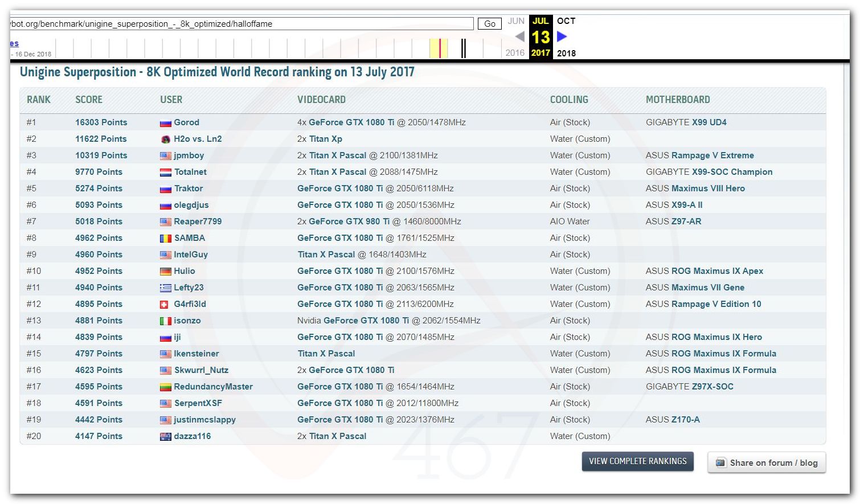Click the US flag beside Reaper7799
This screenshot has width=860, height=504.
pos(166,222)
